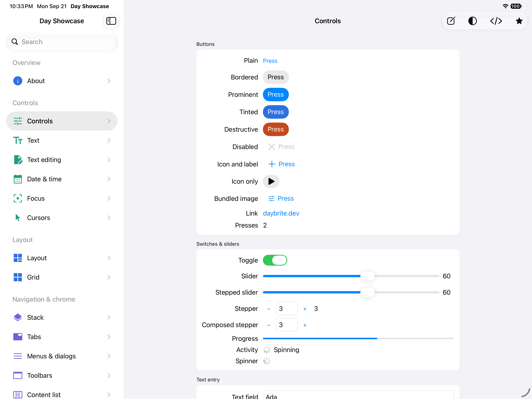
Task: Click the Text editing document icon
Action: (18, 160)
